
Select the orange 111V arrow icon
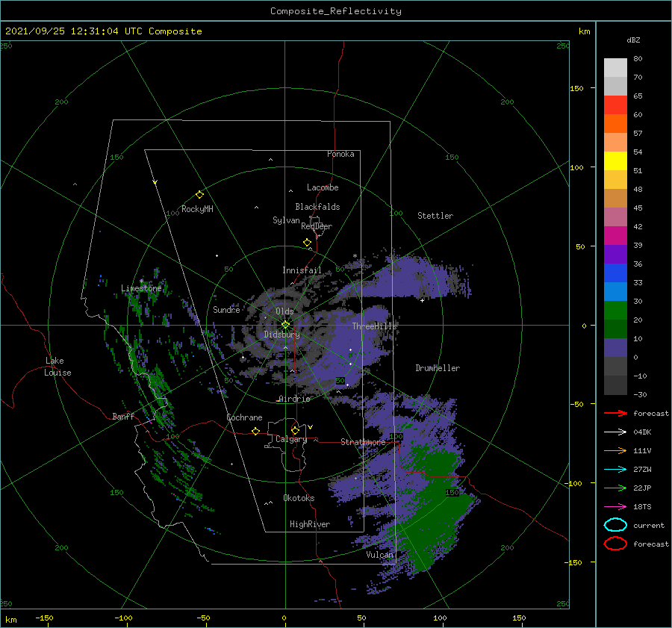[x=615, y=450]
